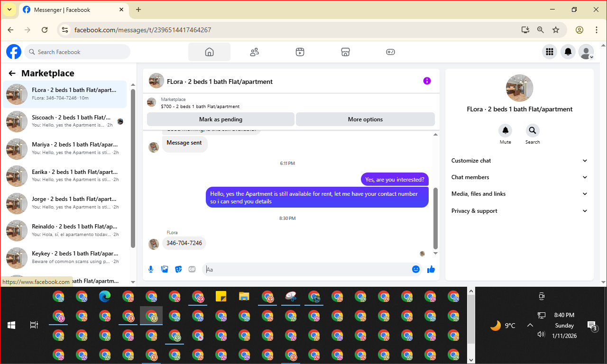Open the Siscoach conversation
Image resolution: width=607 pixels, height=364 pixels.
pyautogui.click(x=65, y=121)
